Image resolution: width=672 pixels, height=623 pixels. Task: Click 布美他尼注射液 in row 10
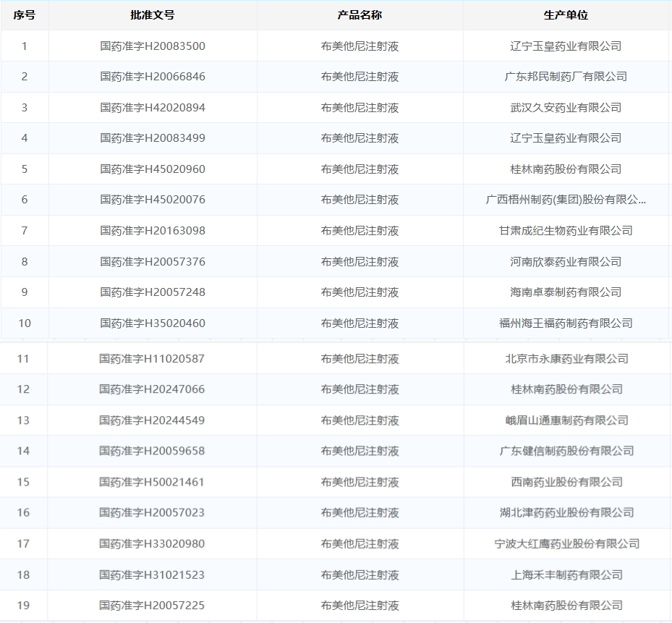[x=360, y=323]
